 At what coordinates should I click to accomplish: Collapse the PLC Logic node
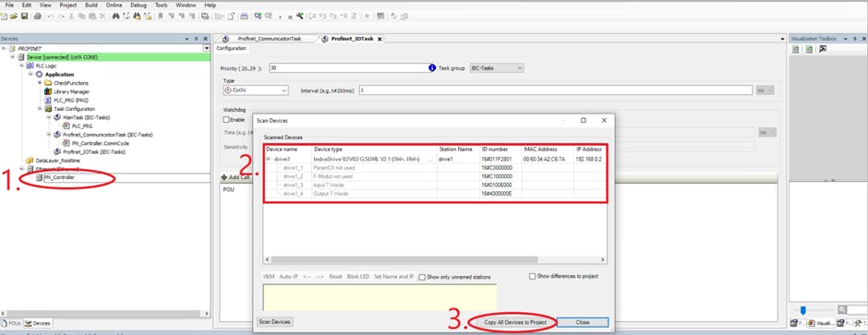[22, 66]
